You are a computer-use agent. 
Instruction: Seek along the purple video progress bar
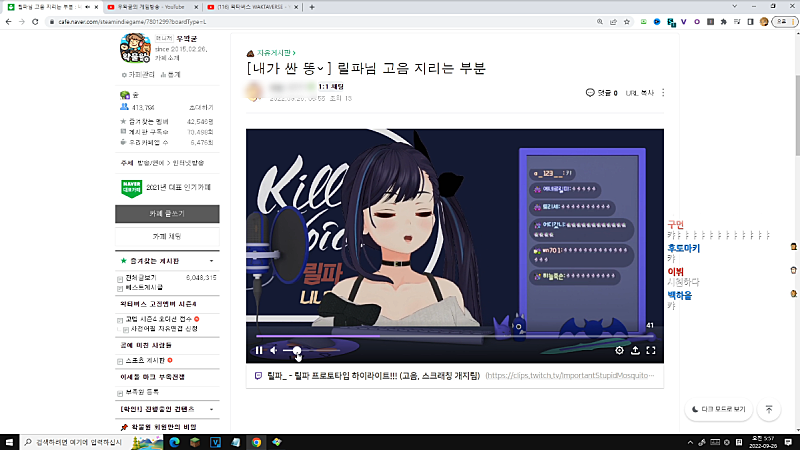coord(454,336)
